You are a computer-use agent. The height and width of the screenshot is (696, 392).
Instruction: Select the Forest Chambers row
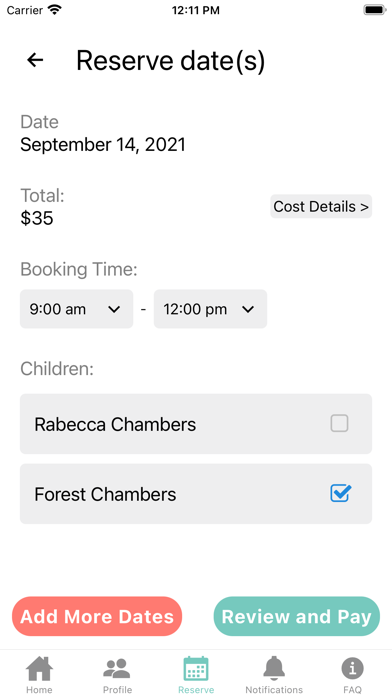196,494
